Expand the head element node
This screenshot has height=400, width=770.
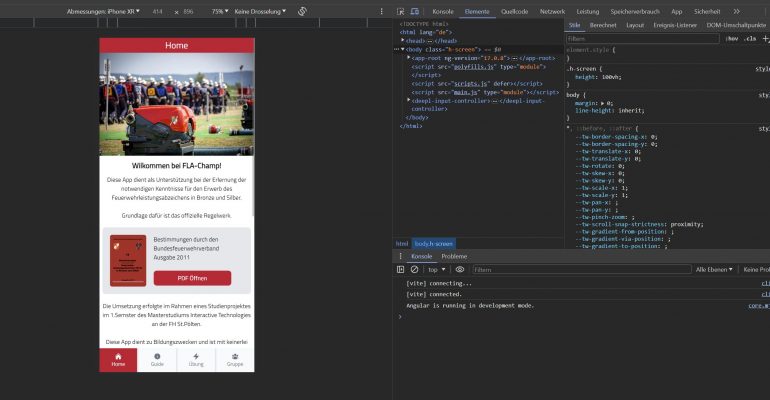coord(403,41)
